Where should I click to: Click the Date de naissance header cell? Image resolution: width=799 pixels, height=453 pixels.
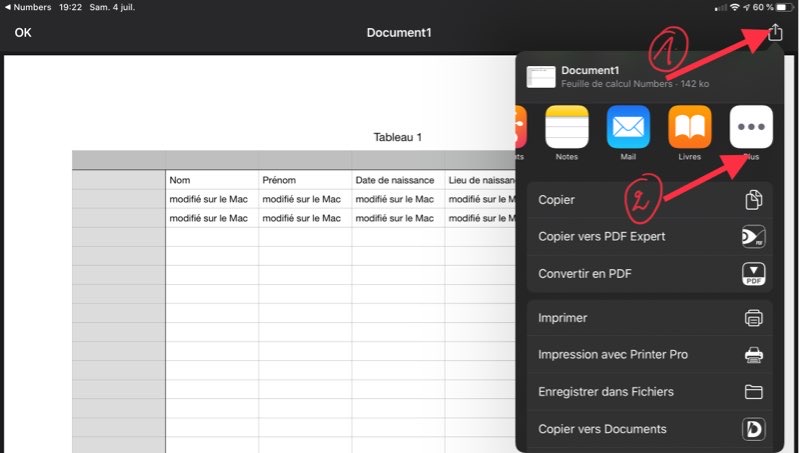tap(397, 180)
